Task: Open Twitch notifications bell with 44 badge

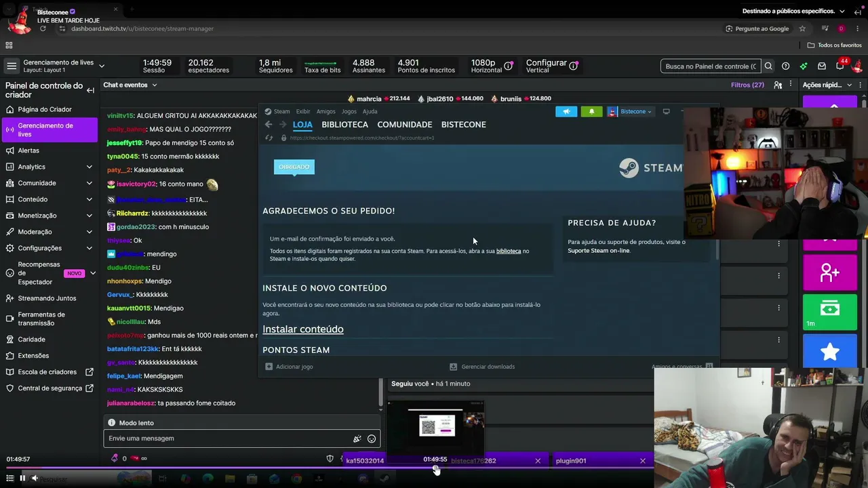Action: coord(841,64)
